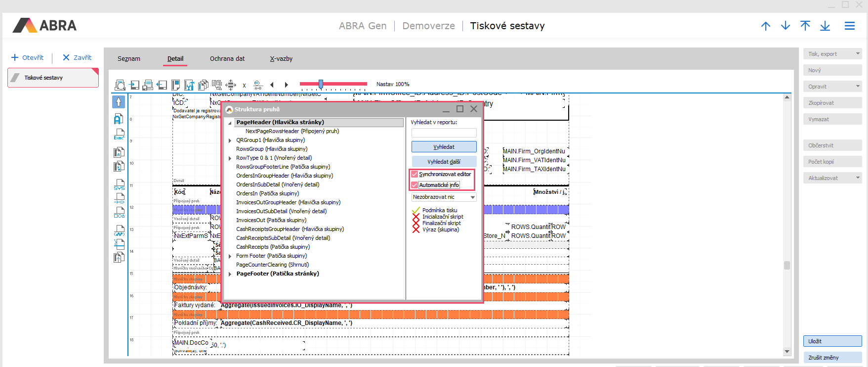The image size is (868, 367).
Task: Select CashReceiptsGroupHeader in the band tree
Action: pyautogui.click(x=290, y=229)
